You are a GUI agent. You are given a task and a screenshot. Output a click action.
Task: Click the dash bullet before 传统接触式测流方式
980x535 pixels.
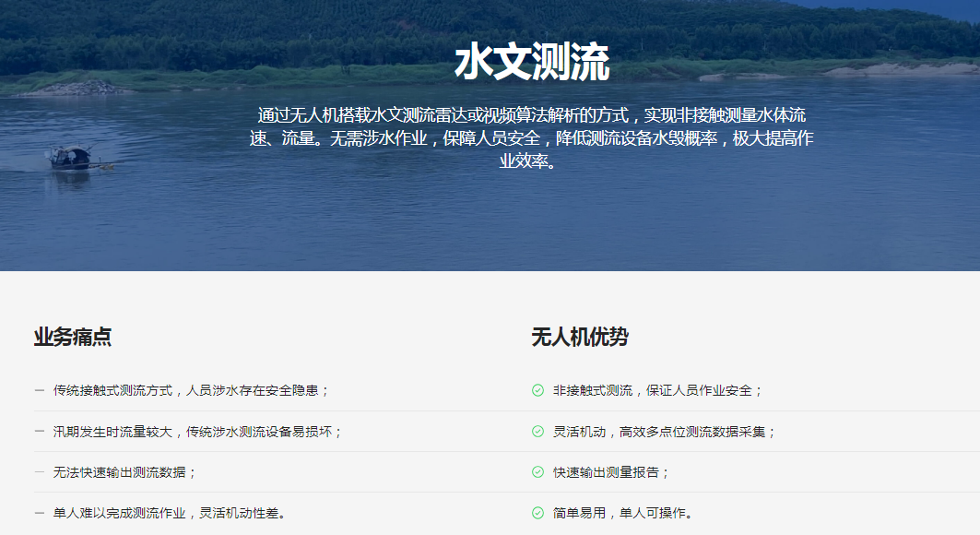[x=40, y=390]
